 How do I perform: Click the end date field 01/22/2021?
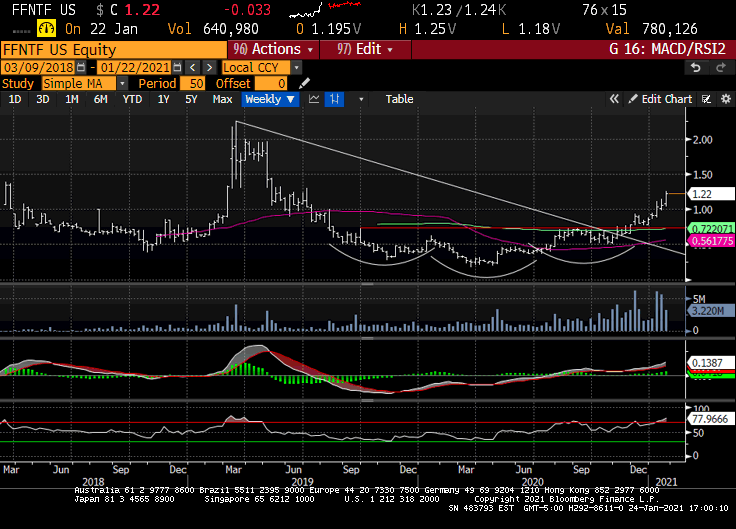tap(134, 68)
